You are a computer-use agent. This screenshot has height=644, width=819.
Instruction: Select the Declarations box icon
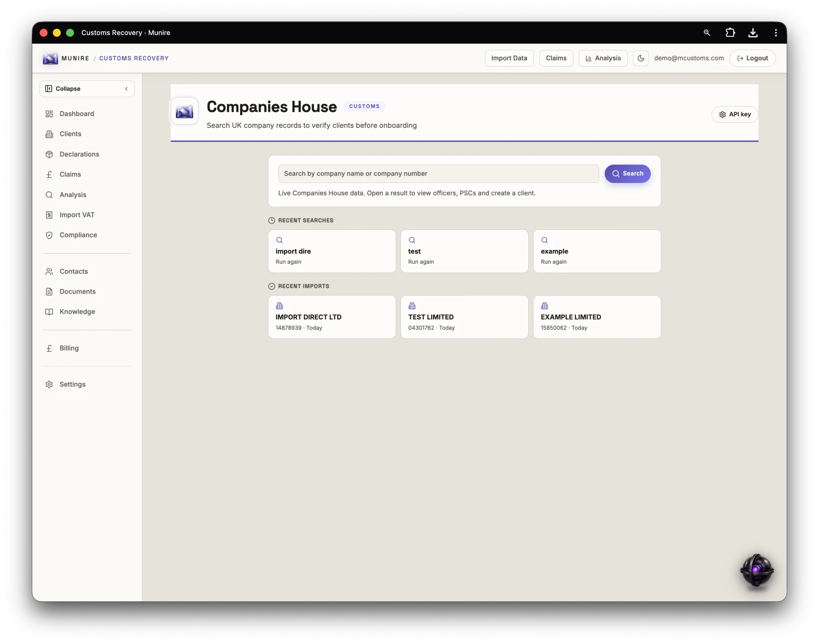click(49, 154)
